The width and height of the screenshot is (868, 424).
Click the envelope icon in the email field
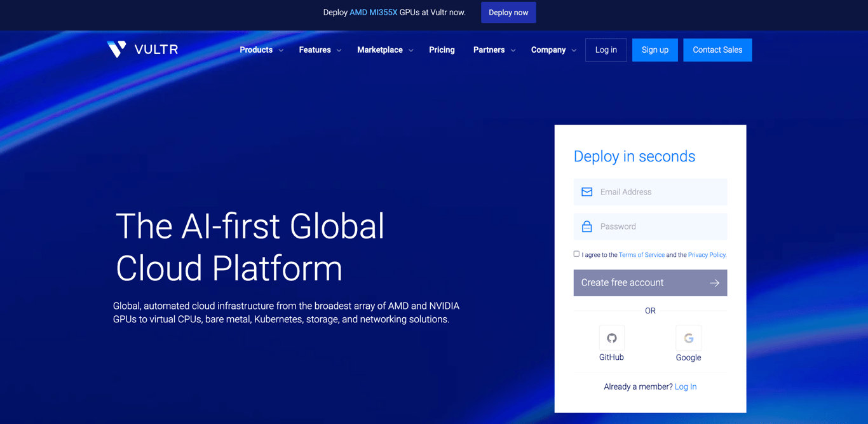pyautogui.click(x=587, y=192)
